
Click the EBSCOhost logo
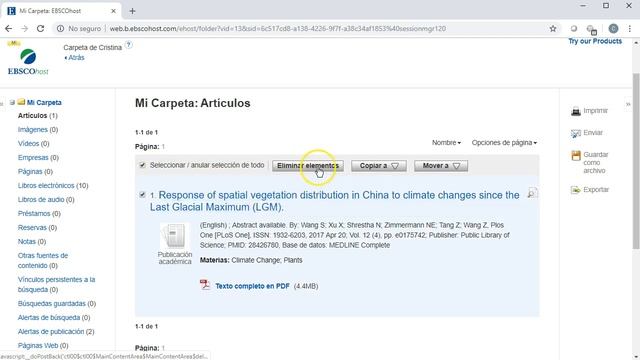(28, 61)
